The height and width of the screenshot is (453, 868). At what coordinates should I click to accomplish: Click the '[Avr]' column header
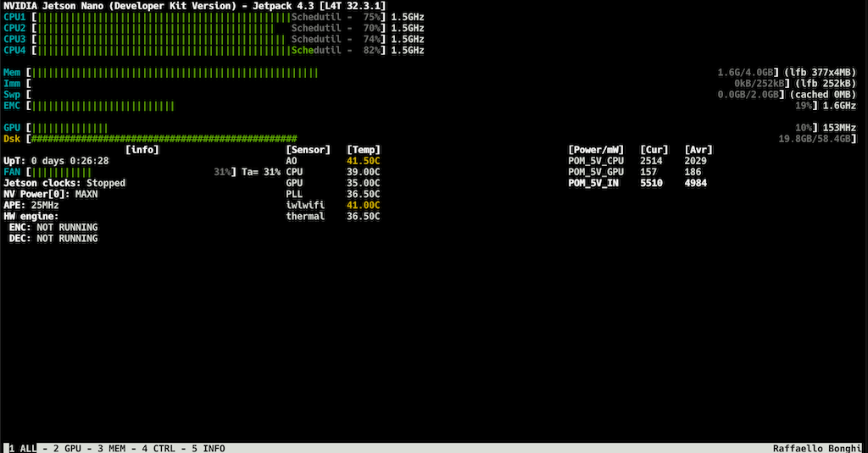[x=698, y=150]
